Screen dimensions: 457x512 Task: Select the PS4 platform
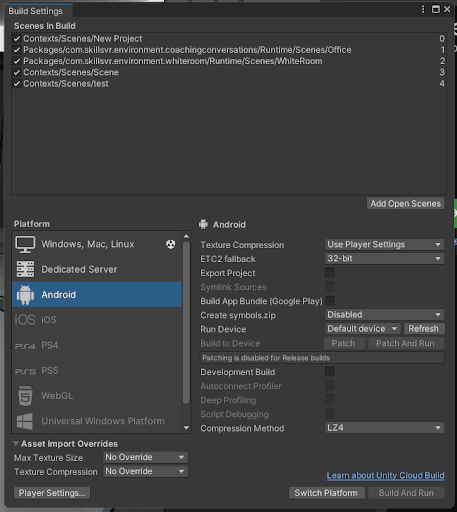tap(97, 345)
